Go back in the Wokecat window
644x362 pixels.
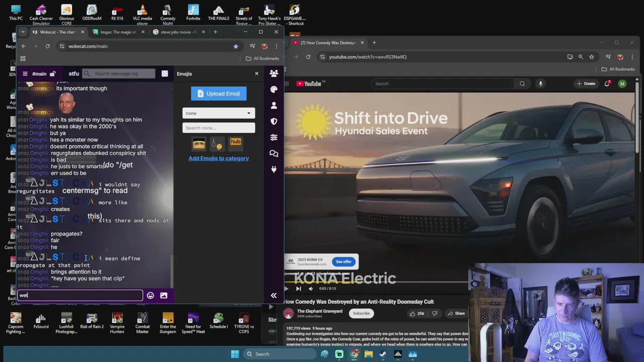pyautogui.click(x=24, y=46)
